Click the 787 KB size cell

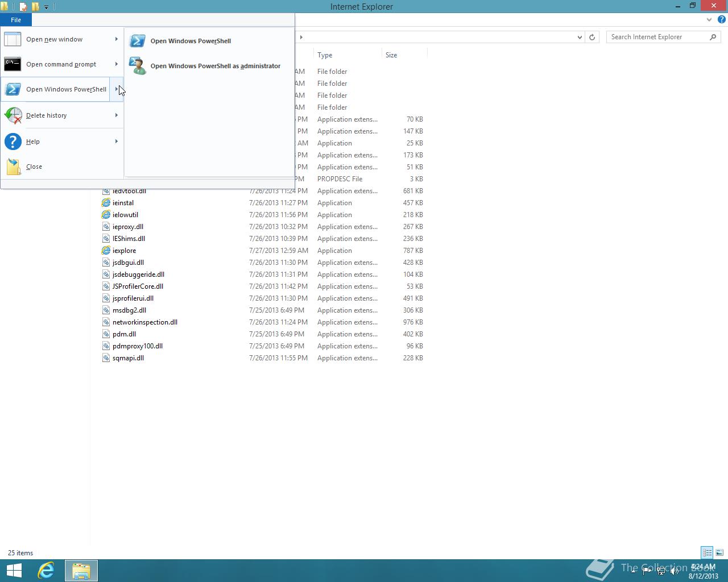coord(413,251)
